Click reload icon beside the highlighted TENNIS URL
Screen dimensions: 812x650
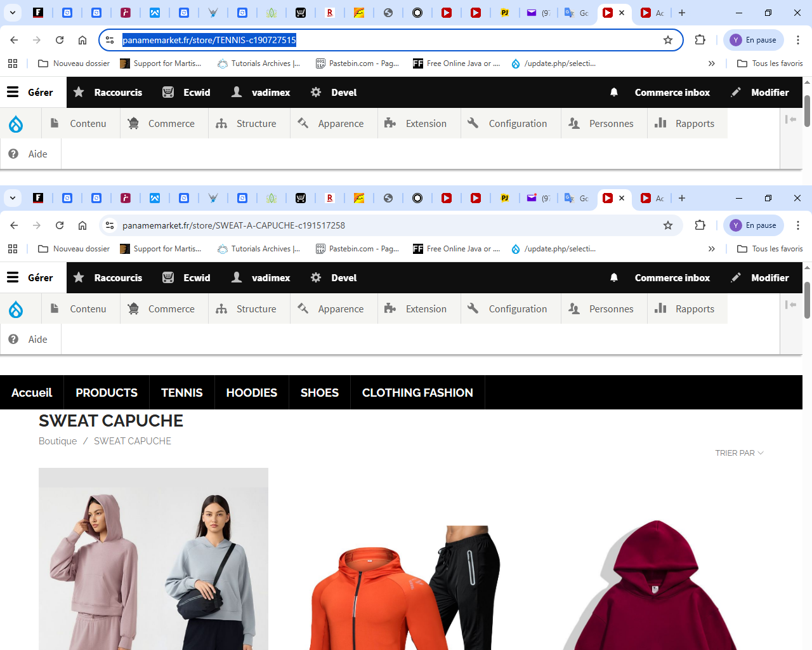point(60,40)
